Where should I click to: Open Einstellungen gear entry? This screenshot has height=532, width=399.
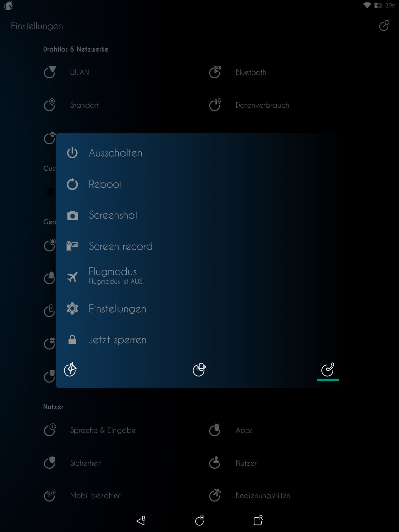pyautogui.click(x=198, y=309)
